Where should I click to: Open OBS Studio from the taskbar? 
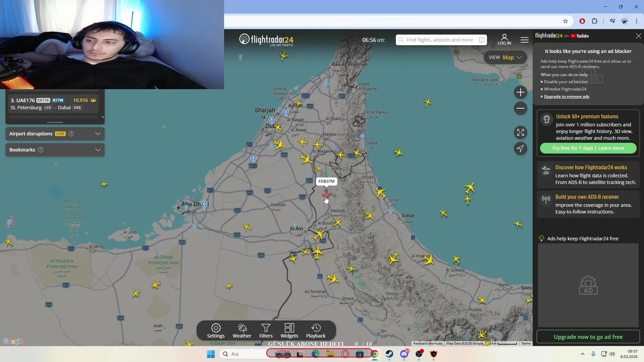point(419,354)
